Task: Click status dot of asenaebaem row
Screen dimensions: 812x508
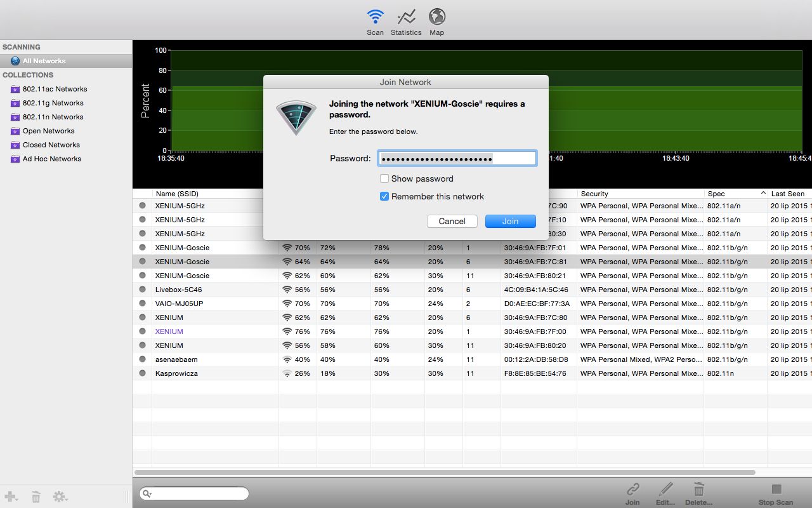Action: point(142,359)
